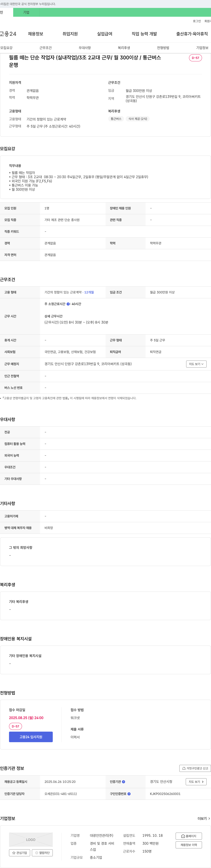Add company to 관심기업 favorites

[19, 853]
